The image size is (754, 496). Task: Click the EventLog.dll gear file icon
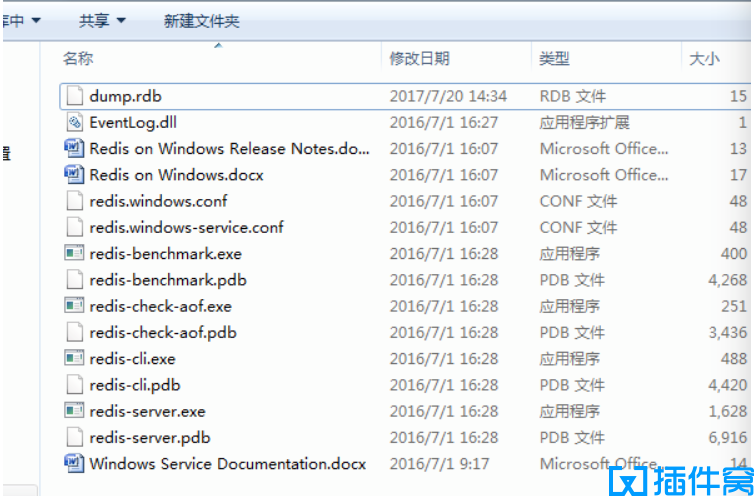75,122
